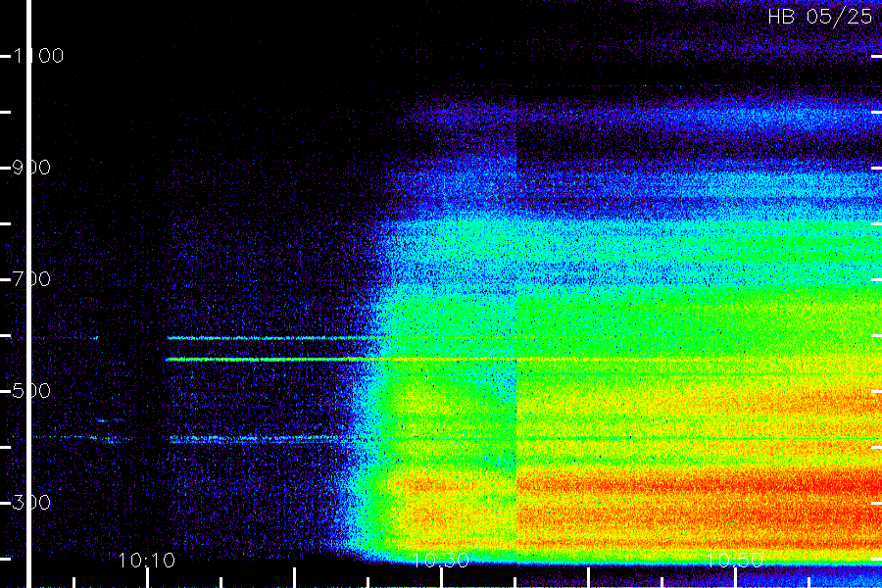Click the 900 frequency axis label
The image size is (882, 588).
31,168
